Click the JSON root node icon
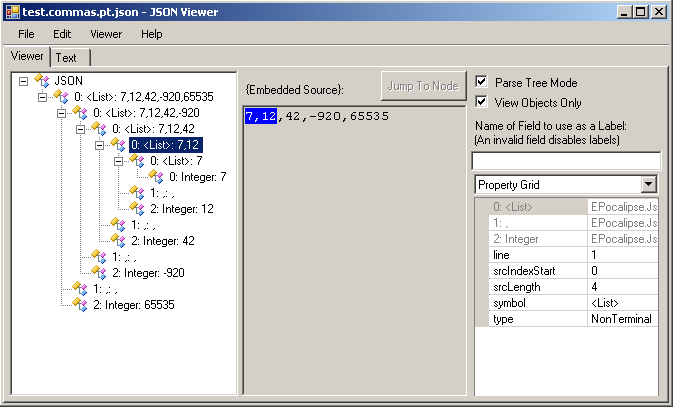 pyautogui.click(x=42, y=80)
